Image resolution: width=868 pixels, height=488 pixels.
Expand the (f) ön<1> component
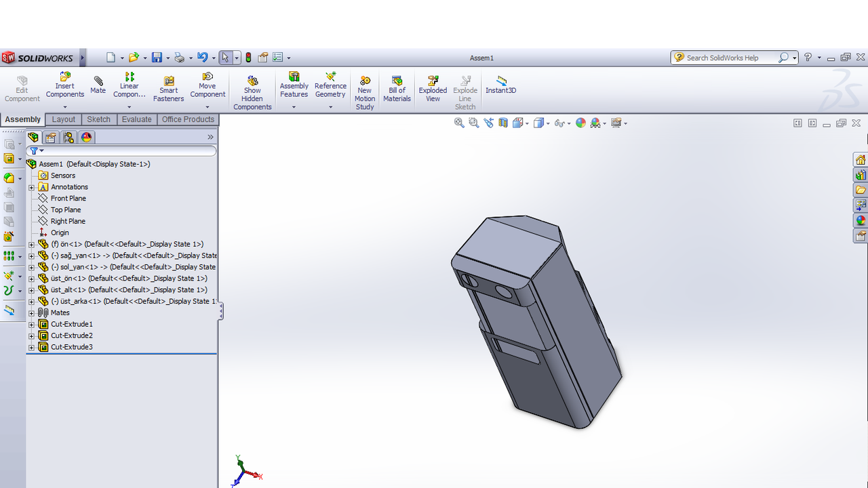(x=31, y=244)
